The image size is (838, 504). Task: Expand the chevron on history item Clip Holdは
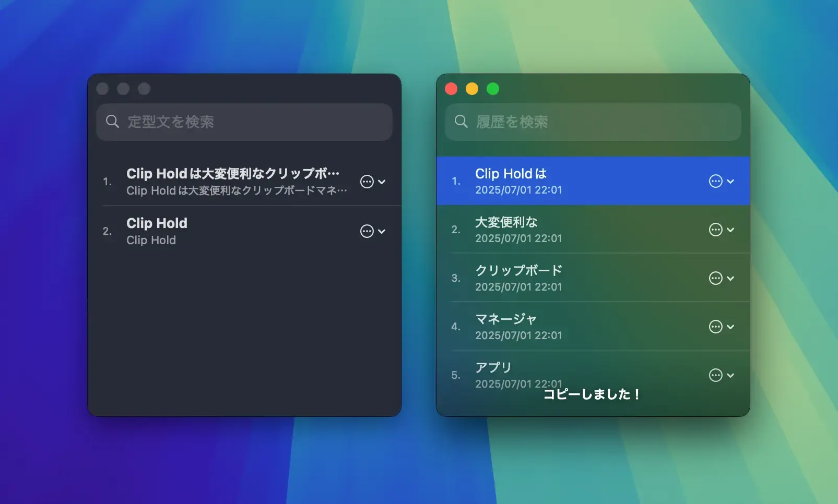click(x=730, y=181)
